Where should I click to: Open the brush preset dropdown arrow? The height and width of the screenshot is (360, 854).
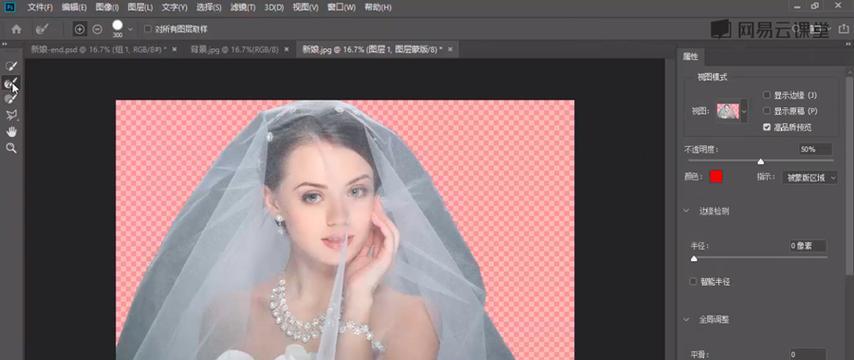131,29
